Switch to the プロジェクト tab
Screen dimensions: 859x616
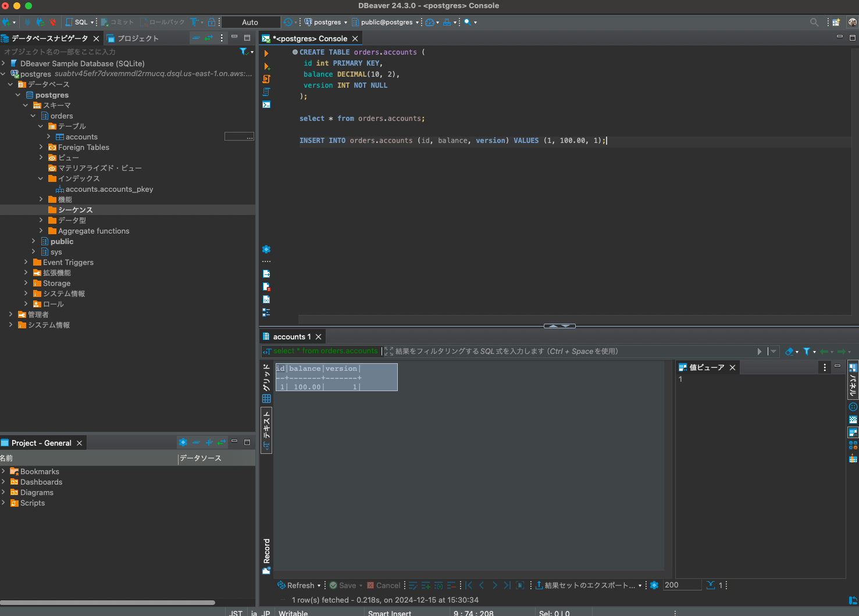click(133, 38)
